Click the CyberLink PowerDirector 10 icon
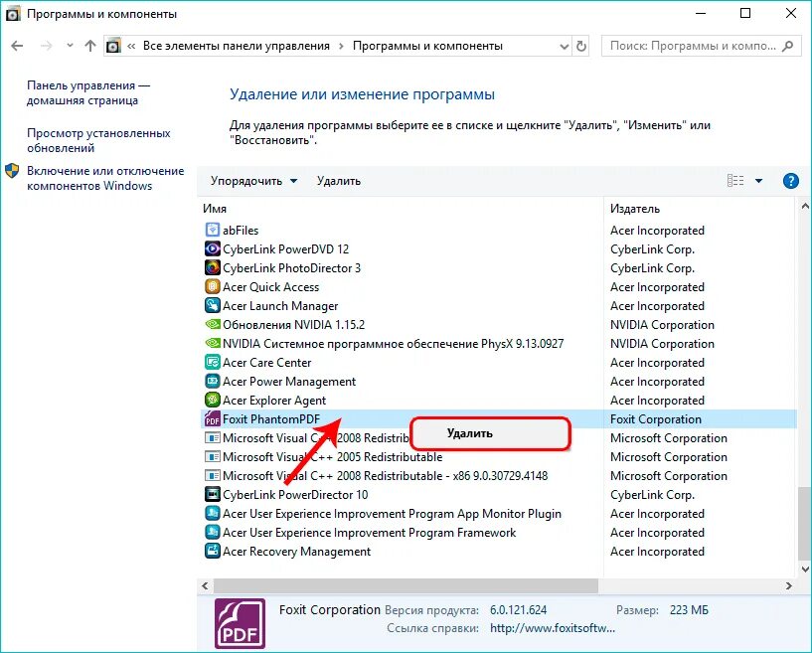The image size is (812, 653). tap(213, 495)
